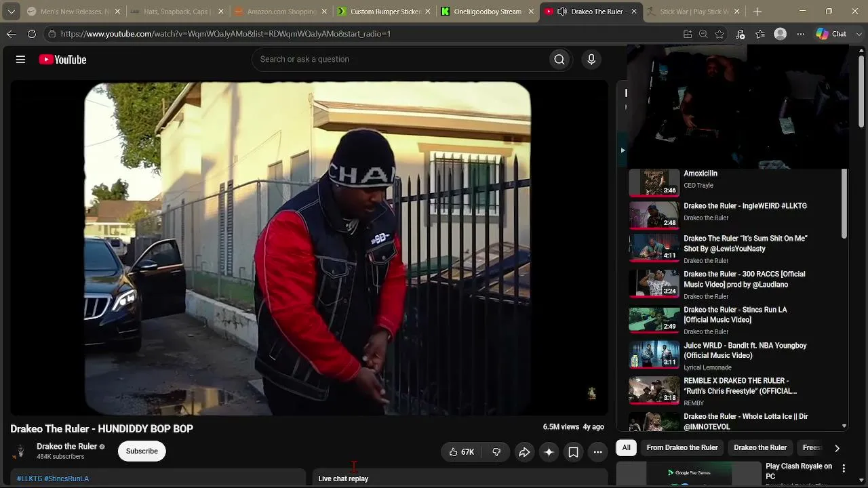Open browser settings and more menu
This screenshot has width=868, height=488.
[x=801, y=34]
